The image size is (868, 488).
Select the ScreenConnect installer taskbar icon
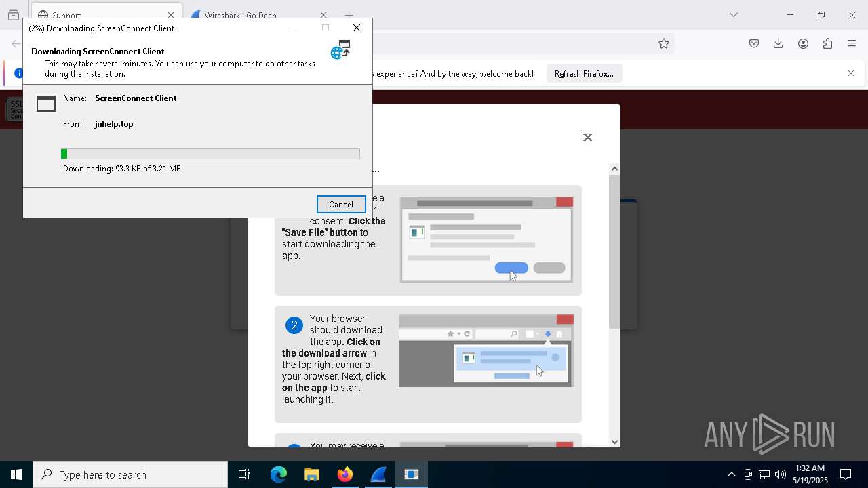point(411,474)
